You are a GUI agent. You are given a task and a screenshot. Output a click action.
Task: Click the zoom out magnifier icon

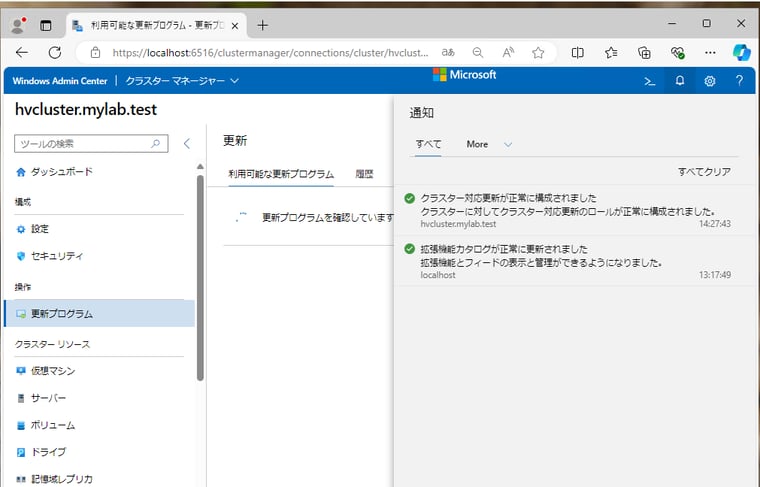(x=478, y=52)
